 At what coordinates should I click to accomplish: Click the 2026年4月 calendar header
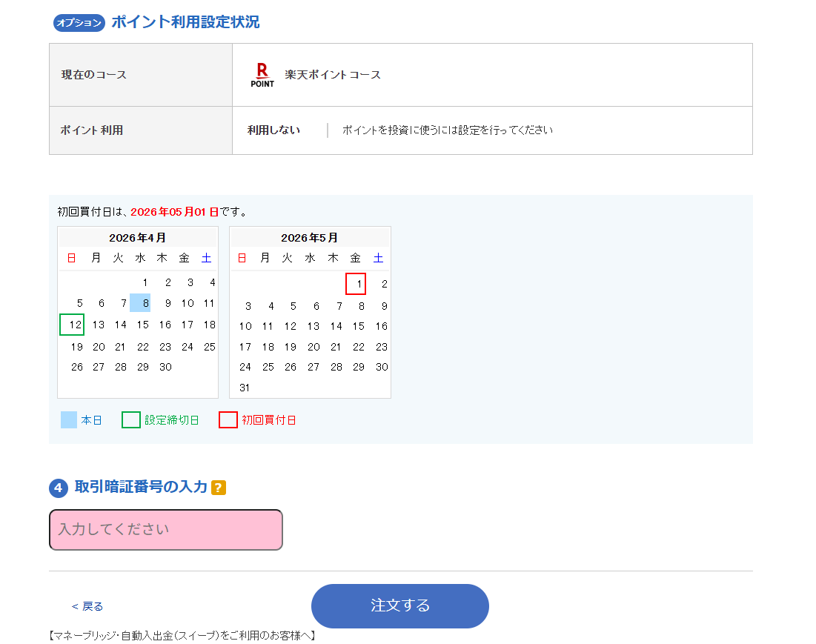click(137, 238)
